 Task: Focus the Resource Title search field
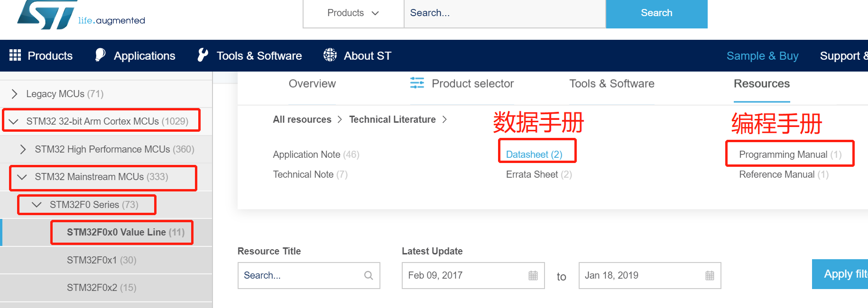[309, 275]
